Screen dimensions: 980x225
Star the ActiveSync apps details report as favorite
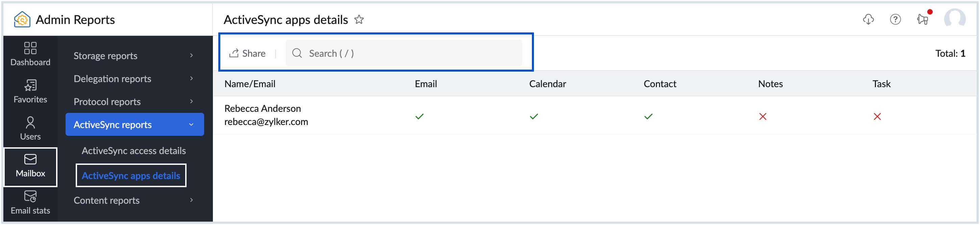coord(359,19)
